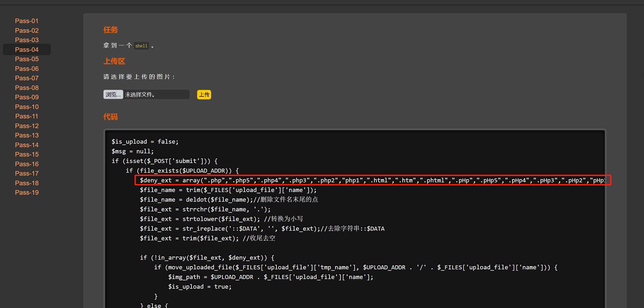Viewport: 644px width, 308px height.
Task: Click the deldot($file_name) code line
Action: pyautogui.click(x=229, y=200)
